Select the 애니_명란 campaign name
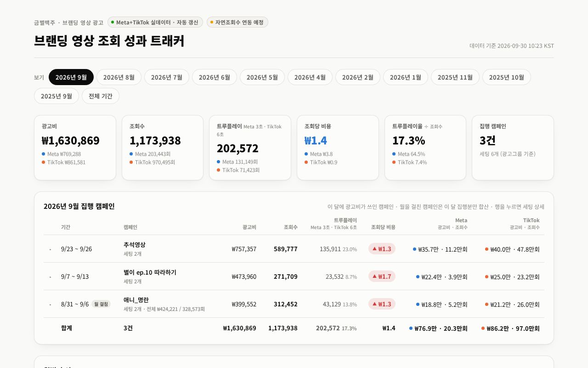Screen dimensions: 588x368 (x=136, y=300)
